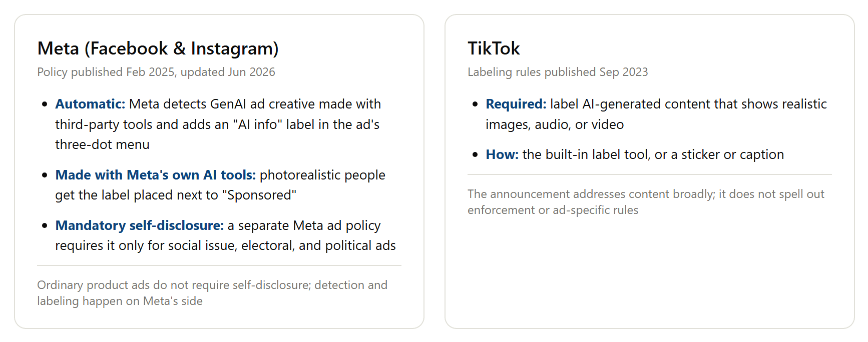Click the bullet point before 'Automatic:'
The height and width of the screenshot is (342, 868).
(x=45, y=104)
